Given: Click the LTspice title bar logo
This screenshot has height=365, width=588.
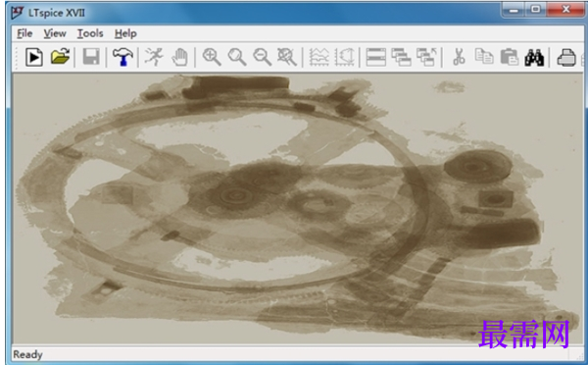Looking at the screenshot, I should [x=18, y=13].
